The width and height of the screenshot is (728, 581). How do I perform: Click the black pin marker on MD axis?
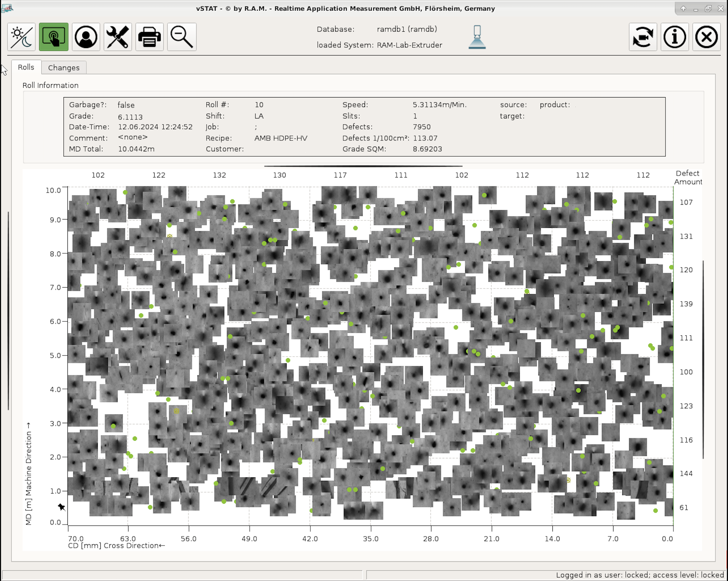pos(61,507)
